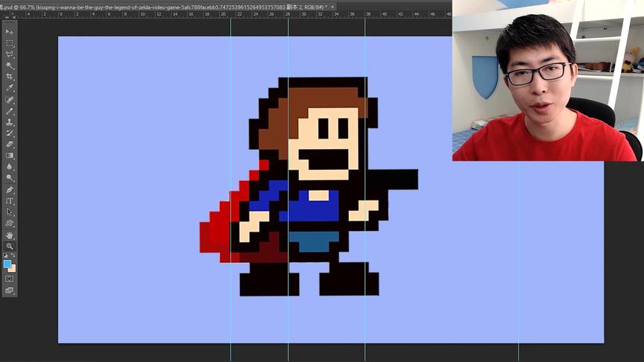This screenshot has height=362, width=644.
Task: Select the Hand tool
Action: 10,235
